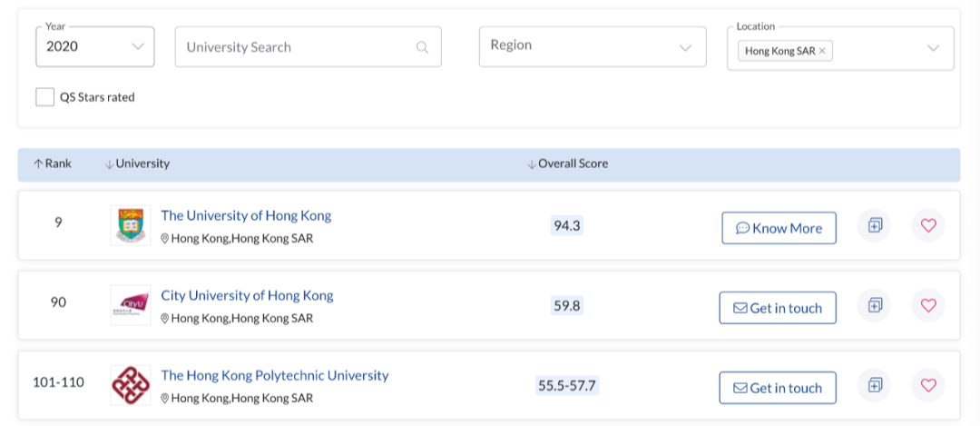Click Get in touch for Polytechnic University
Viewport: 980px width, 426px height.
point(778,388)
